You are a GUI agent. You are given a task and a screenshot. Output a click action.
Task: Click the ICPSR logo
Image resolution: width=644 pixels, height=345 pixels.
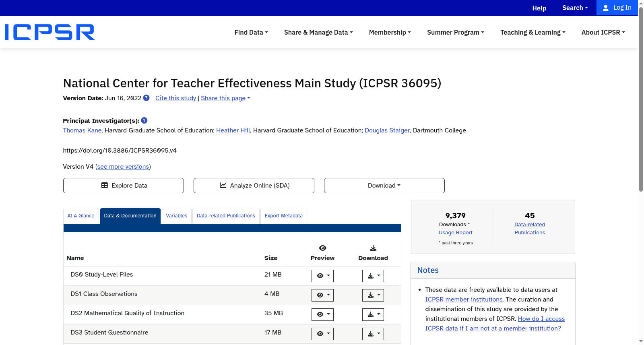(50, 32)
